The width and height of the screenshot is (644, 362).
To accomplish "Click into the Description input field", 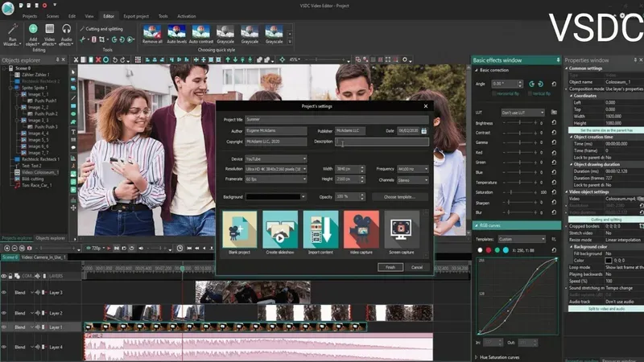I will (x=382, y=142).
